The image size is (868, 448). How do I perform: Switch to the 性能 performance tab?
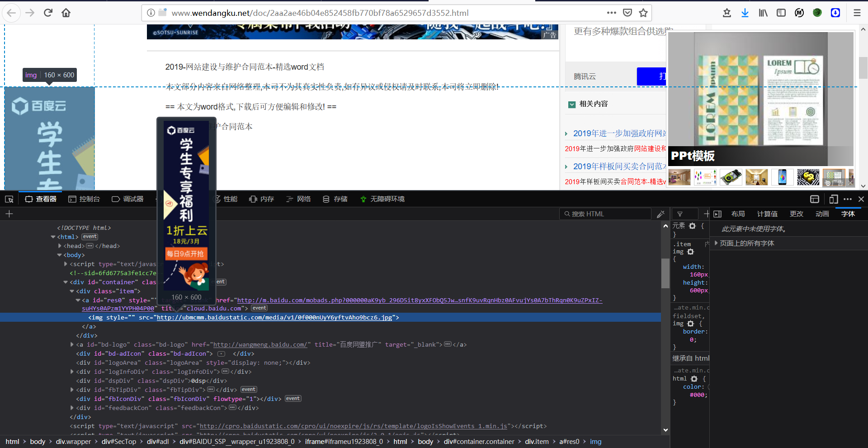tap(226, 199)
